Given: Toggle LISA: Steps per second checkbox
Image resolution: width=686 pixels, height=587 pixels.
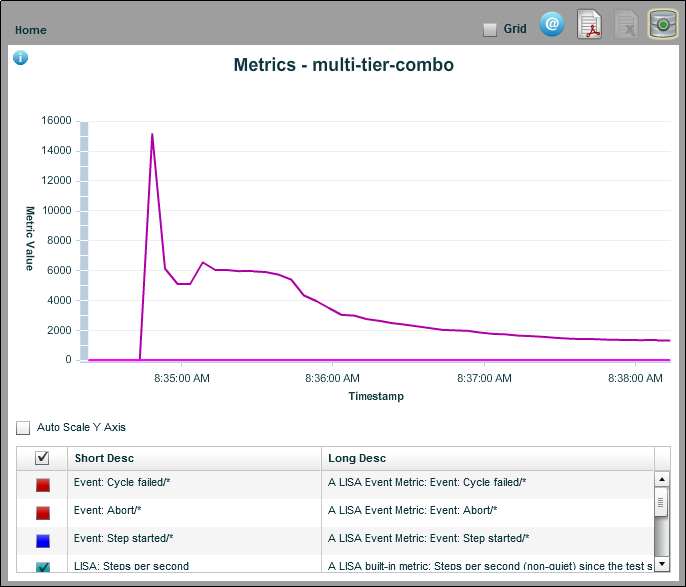Looking at the screenshot, I should (43, 567).
